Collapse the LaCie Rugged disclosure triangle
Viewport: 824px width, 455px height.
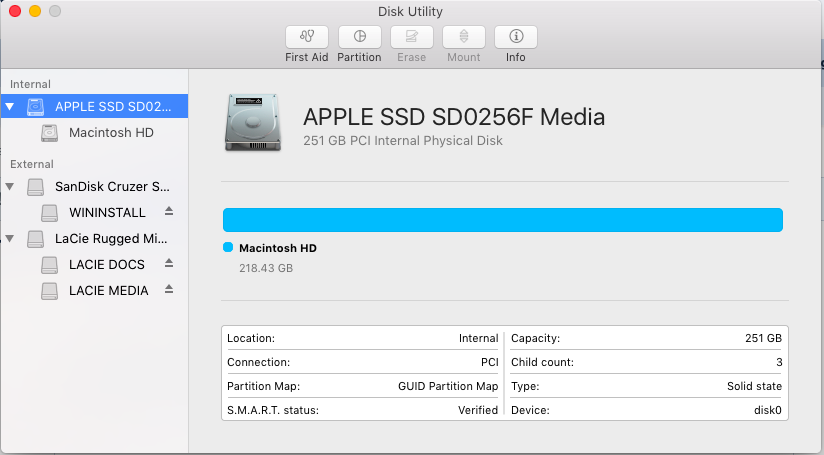tap(9, 239)
